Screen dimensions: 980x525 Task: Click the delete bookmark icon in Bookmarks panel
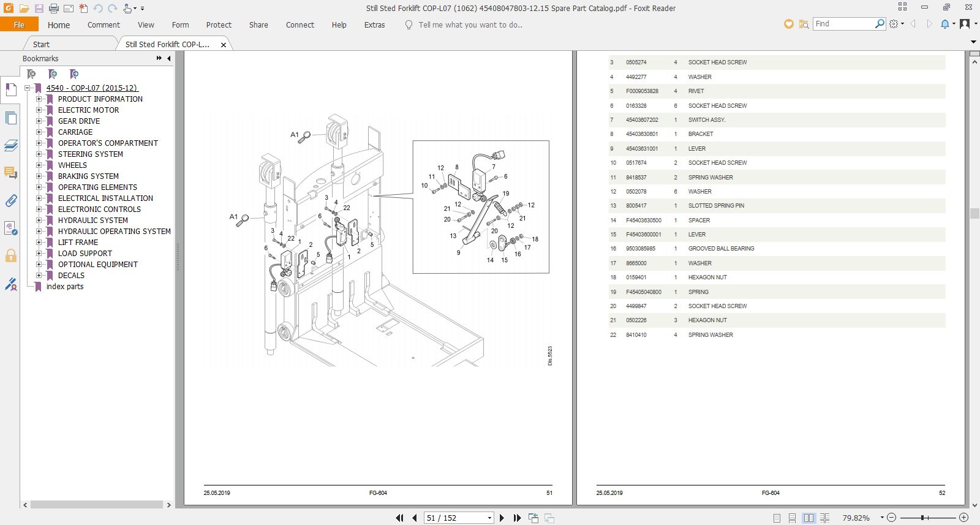(31, 74)
